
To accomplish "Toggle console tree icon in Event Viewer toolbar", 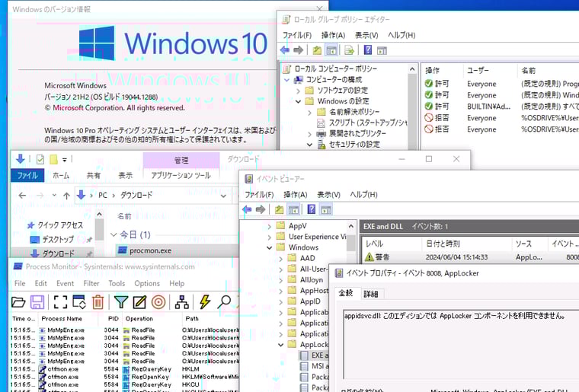I will (293, 209).
